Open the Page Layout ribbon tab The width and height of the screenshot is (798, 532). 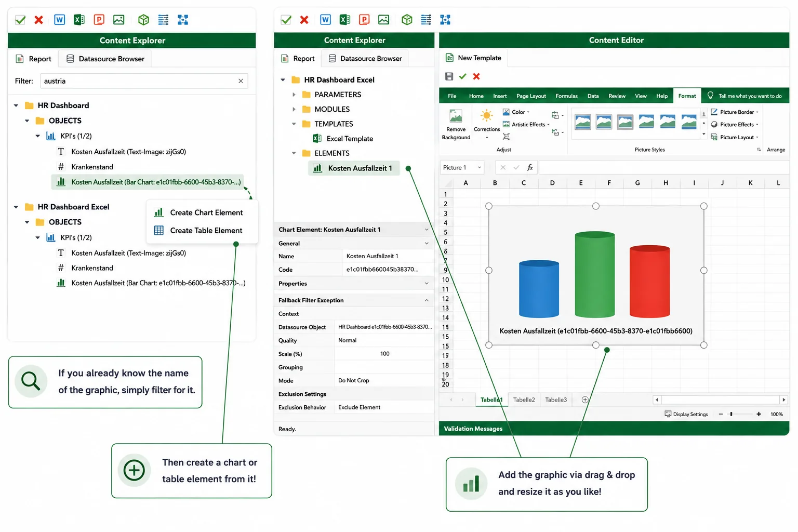pos(531,96)
